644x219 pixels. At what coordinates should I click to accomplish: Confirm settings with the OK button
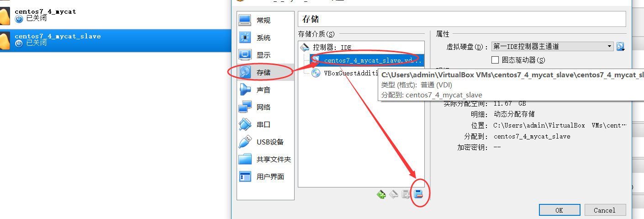pyautogui.click(x=560, y=210)
